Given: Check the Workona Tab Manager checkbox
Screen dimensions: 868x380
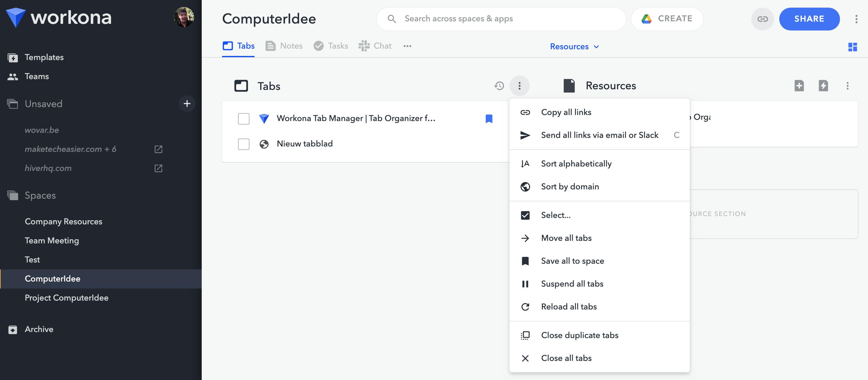Looking at the screenshot, I should (x=243, y=119).
